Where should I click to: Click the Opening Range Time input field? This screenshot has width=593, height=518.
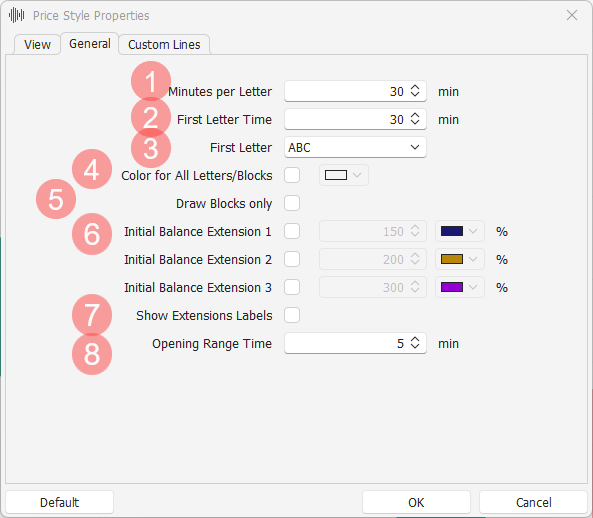coord(355,343)
